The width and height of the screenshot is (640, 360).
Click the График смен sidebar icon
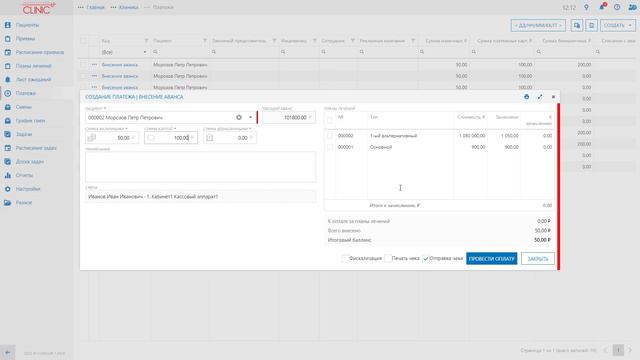(x=8, y=121)
